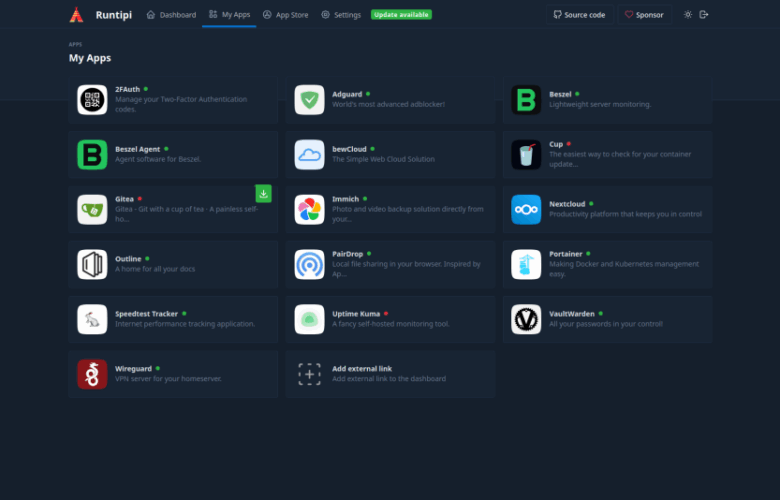Open the Beszel app icon

point(526,100)
